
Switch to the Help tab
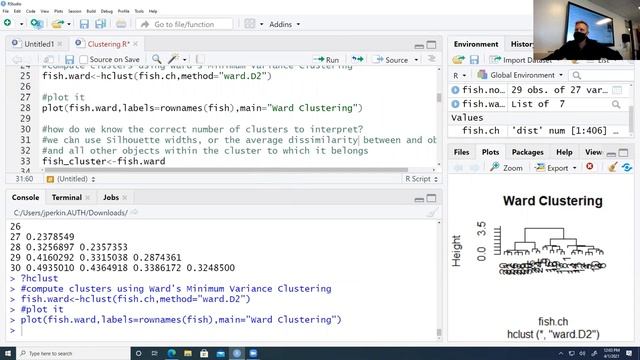[564, 152]
